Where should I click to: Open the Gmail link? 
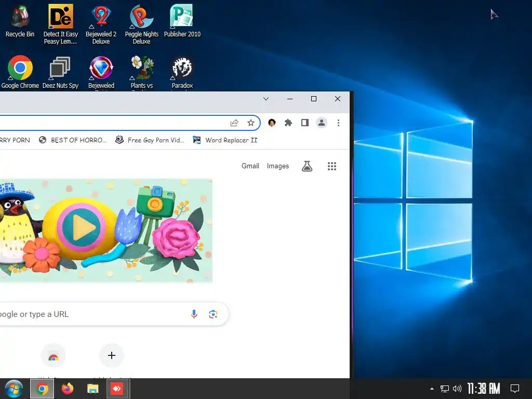click(x=250, y=166)
